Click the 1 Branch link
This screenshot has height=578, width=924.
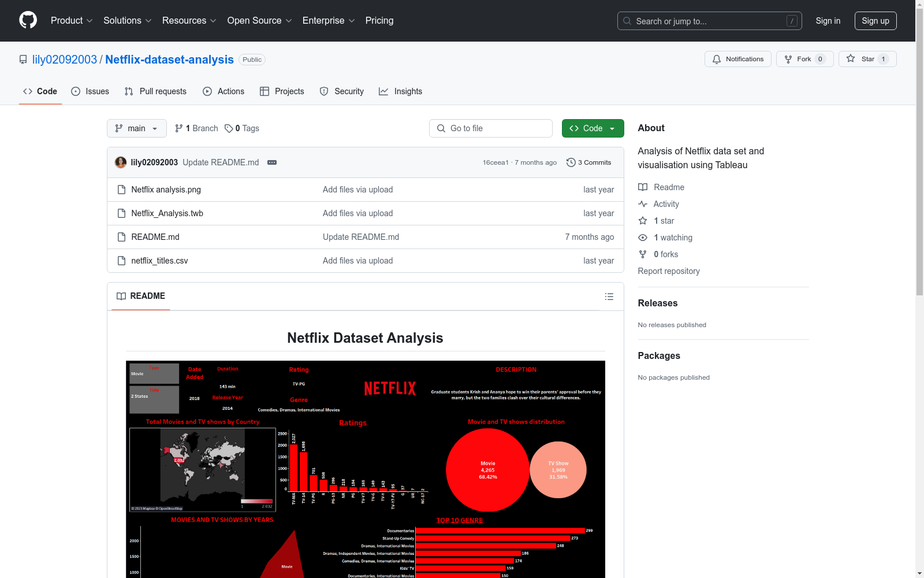pyautogui.click(x=196, y=128)
